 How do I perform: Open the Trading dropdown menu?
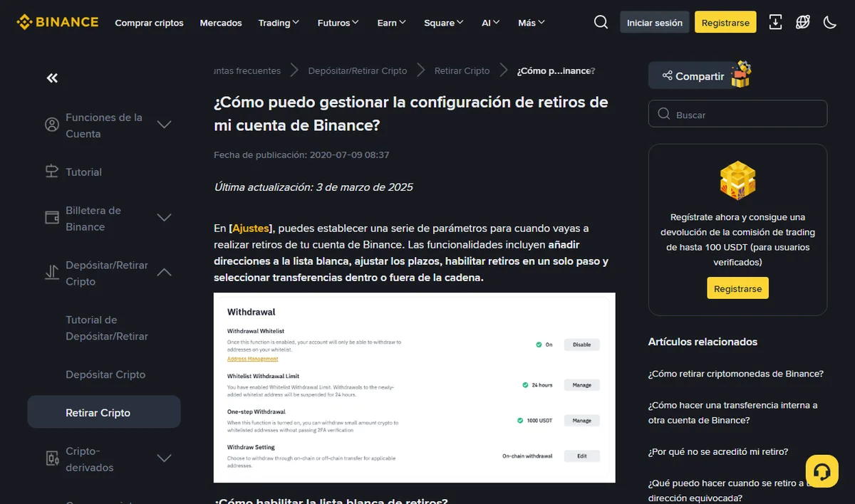point(279,23)
